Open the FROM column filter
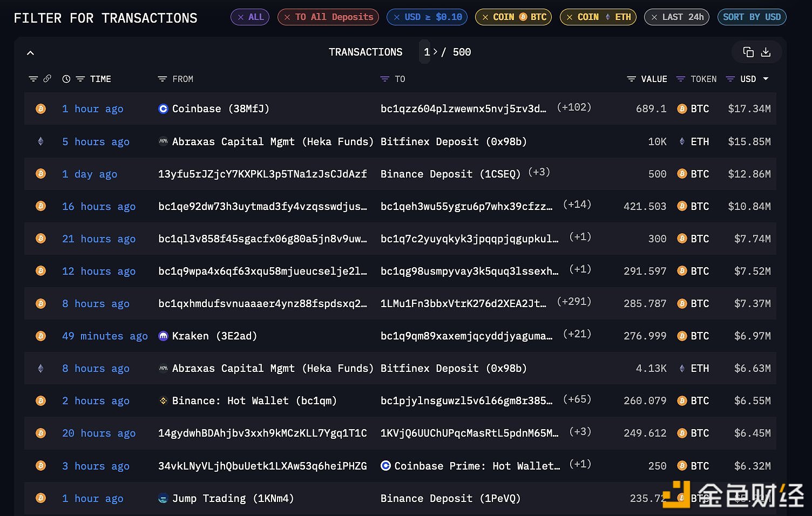This screenshot has height=516, width=812. (162, 79)
